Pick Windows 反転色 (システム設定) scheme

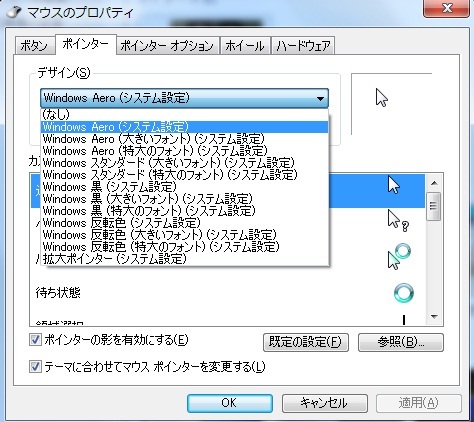[184, 223]
